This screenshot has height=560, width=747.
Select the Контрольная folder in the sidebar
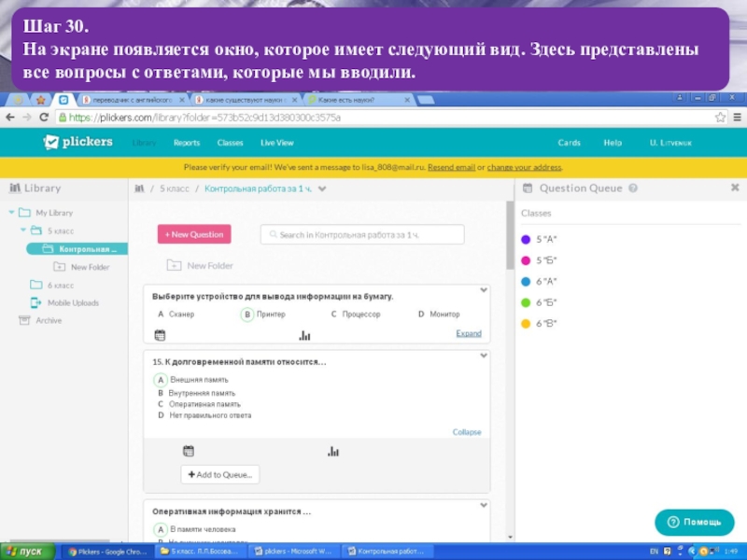point(77,248)
